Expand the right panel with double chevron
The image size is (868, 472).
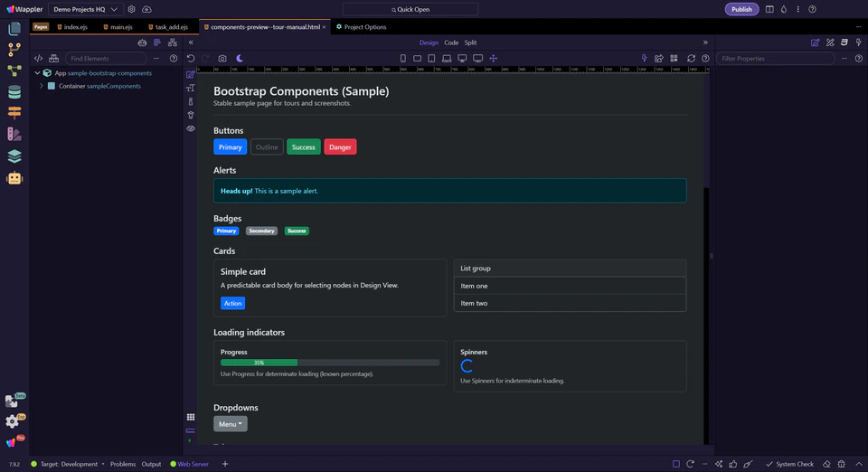(705, 42)
